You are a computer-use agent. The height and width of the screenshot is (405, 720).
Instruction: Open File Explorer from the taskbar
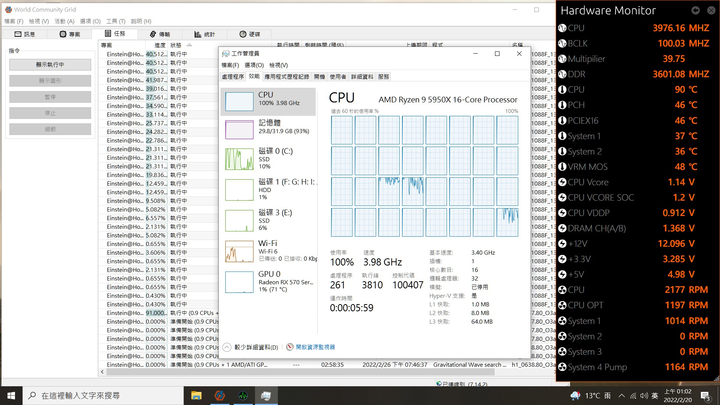click(x=196, y=395)
